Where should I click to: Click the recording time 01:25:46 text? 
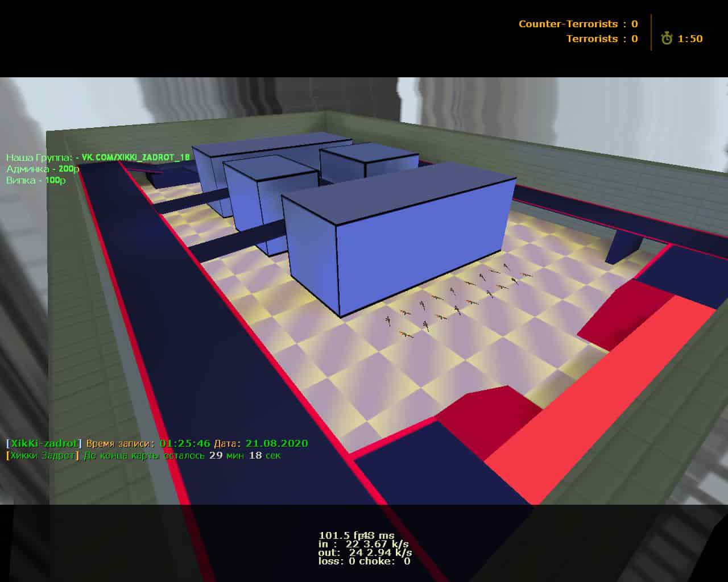185,443
